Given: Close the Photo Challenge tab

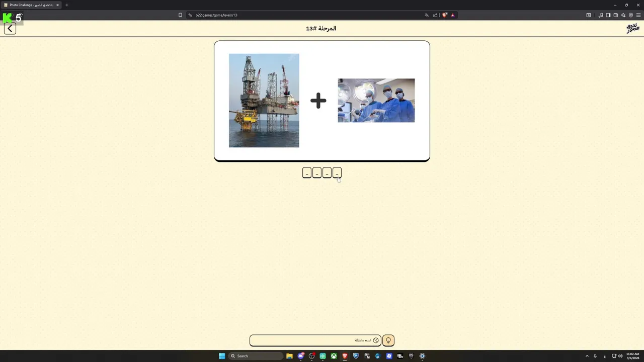Looking at the screenshot, I should 57,5.
